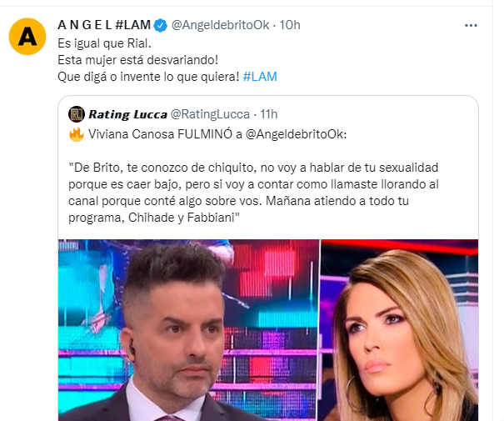Click the 'A N G E L #LAM' display name
Screen dimensions: 504x421
(x=104, y=25)
